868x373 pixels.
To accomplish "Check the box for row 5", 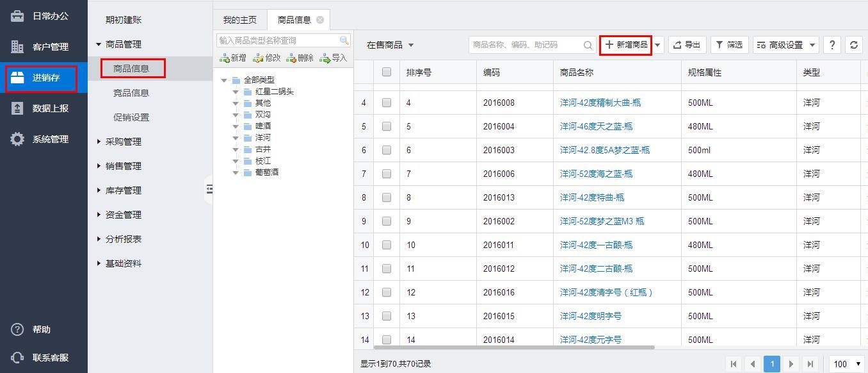I will pos(387,126).
